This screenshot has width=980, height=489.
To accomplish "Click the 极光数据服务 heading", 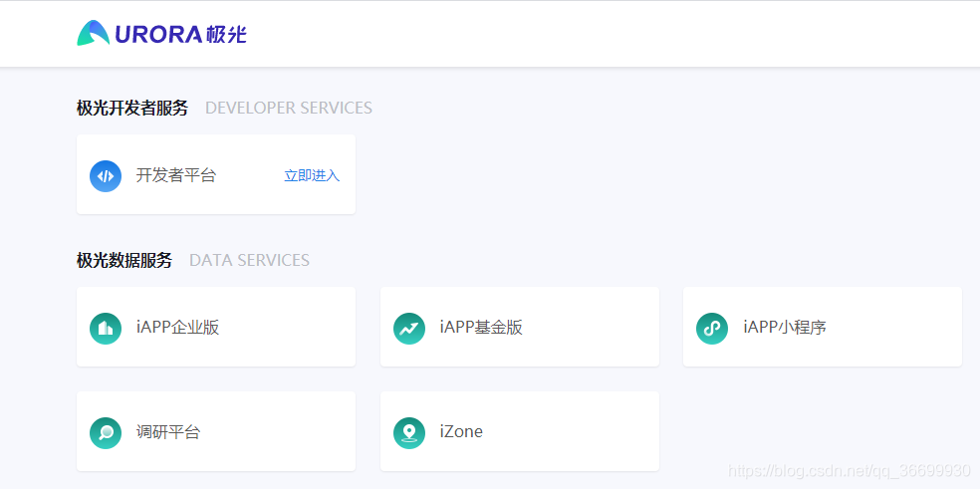I will click(124, 260).
